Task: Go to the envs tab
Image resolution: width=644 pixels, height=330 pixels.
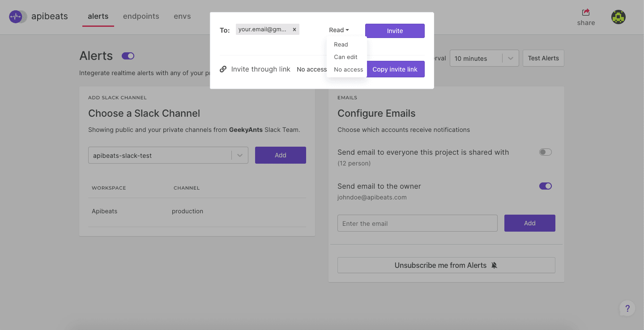Action: (182, 16)
